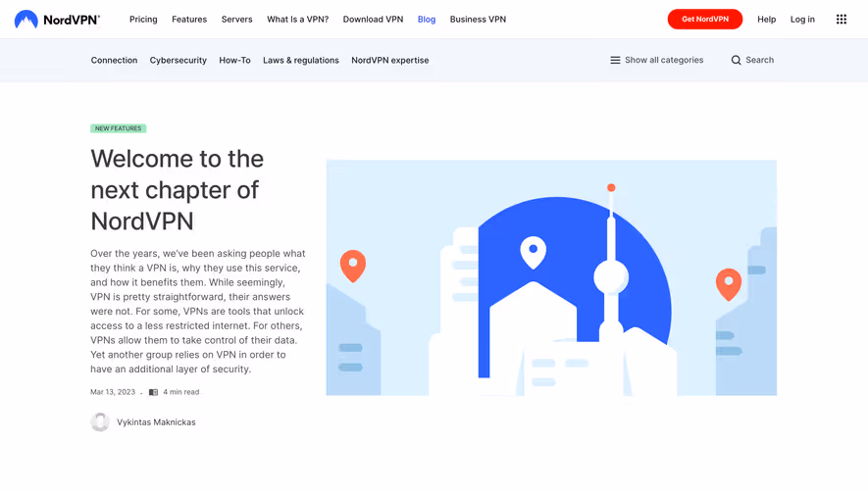This screenshot has width=868, height=492.
Task: Open What Is a VPN? page
Action: pos(298,20)
